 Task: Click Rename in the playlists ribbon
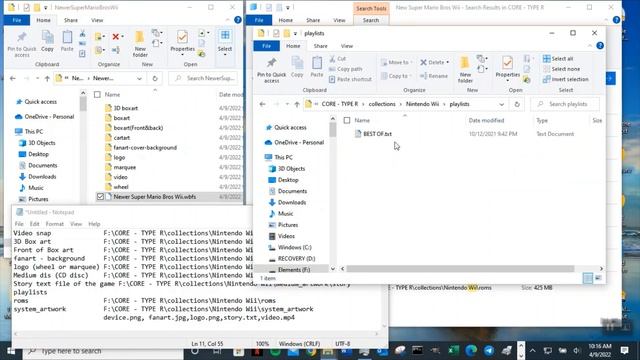[x=434, y=76]
